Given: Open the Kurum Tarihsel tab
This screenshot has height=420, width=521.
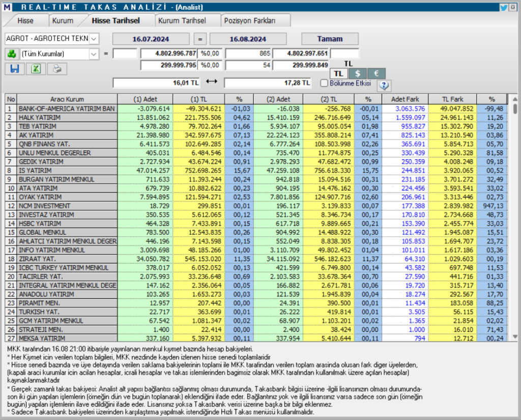Looking at the screenshot, I should pos(182,20).
